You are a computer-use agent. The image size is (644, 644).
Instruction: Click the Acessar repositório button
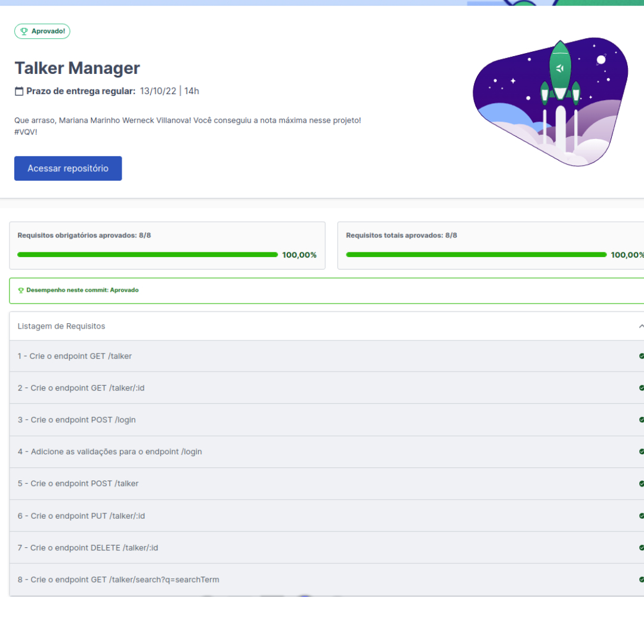click(67, 168)
